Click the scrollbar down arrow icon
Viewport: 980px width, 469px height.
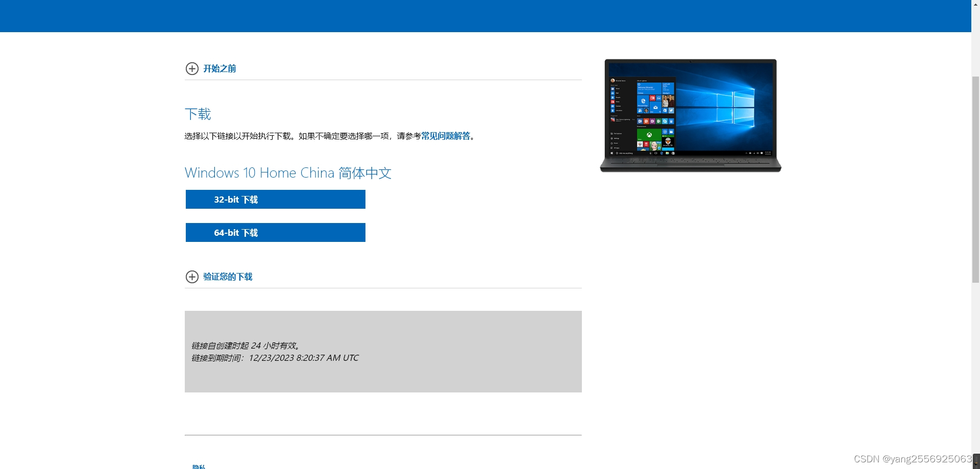pos(975,465)
